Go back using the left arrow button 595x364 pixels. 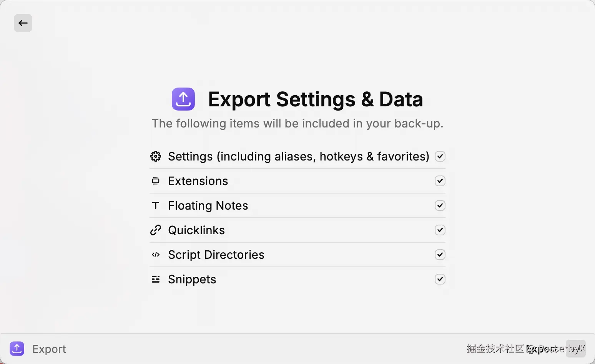[23, 23]
